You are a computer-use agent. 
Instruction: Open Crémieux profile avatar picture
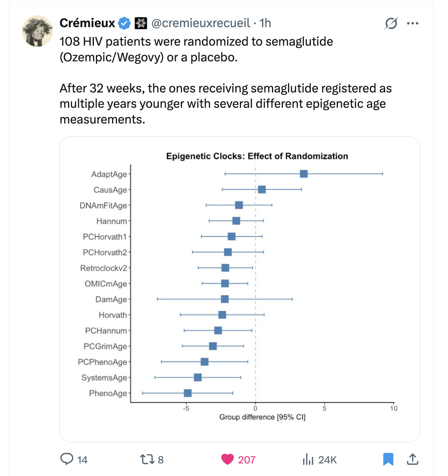[x=37, y=31]
